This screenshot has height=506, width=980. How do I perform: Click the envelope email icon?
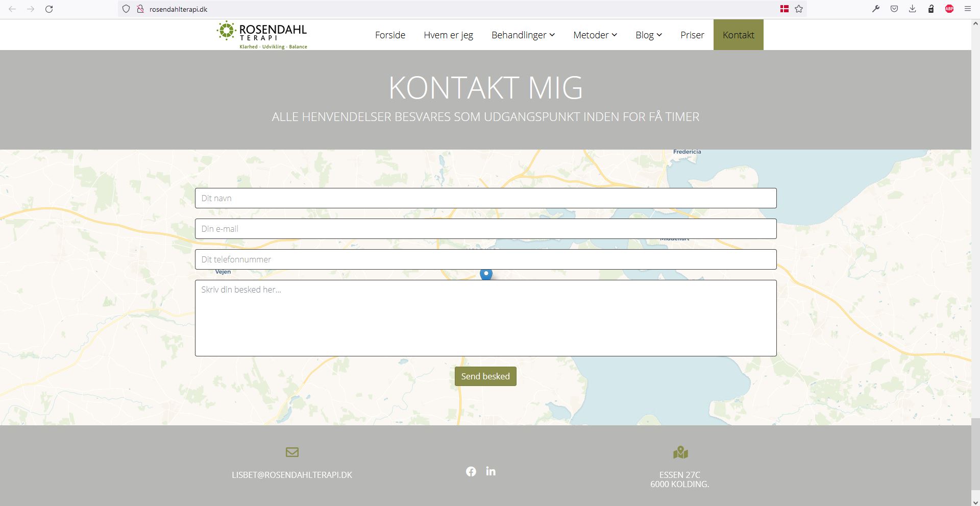click(292, 452)
